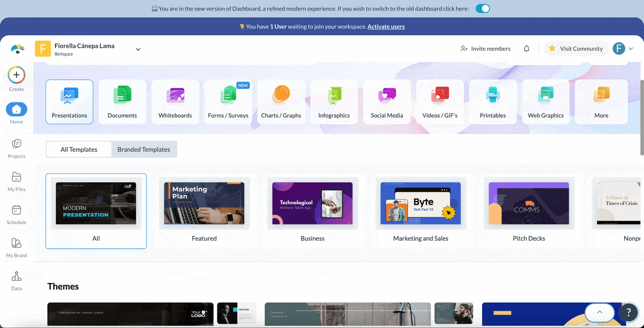Disable the new Dashboard version toggle
This screenshot has height=328, width=644.
point(482,9)
